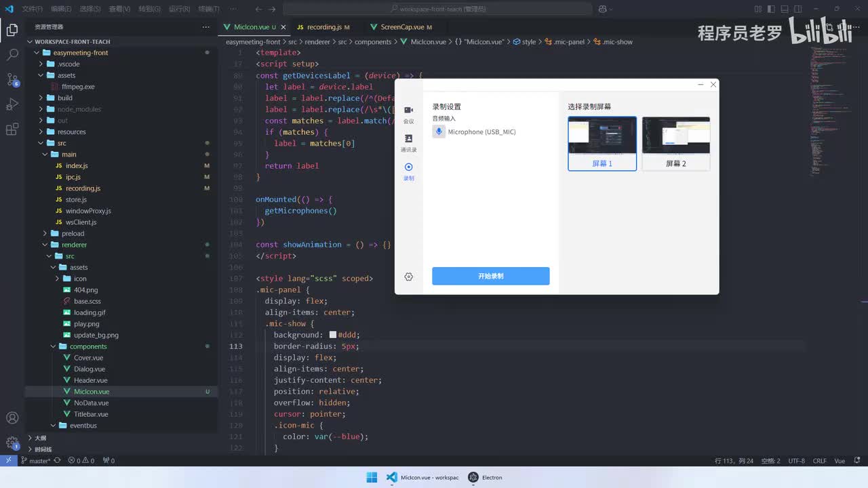Select the 屏幕 2 screen thumbnail
This screenshot has height=488, width=868.
[x=676, y=144]
